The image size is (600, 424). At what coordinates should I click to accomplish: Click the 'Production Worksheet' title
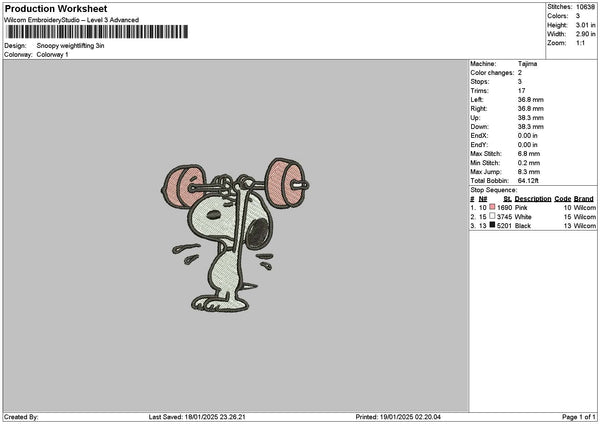coord(56,8)
